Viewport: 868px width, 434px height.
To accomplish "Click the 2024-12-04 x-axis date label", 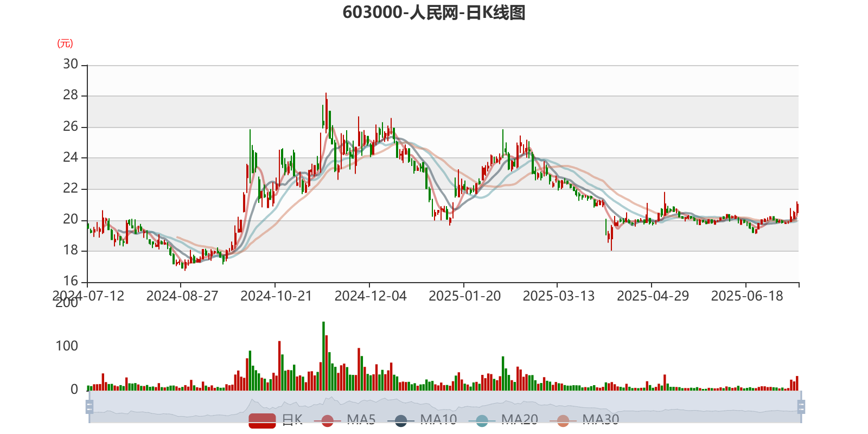I will (371, 296).
